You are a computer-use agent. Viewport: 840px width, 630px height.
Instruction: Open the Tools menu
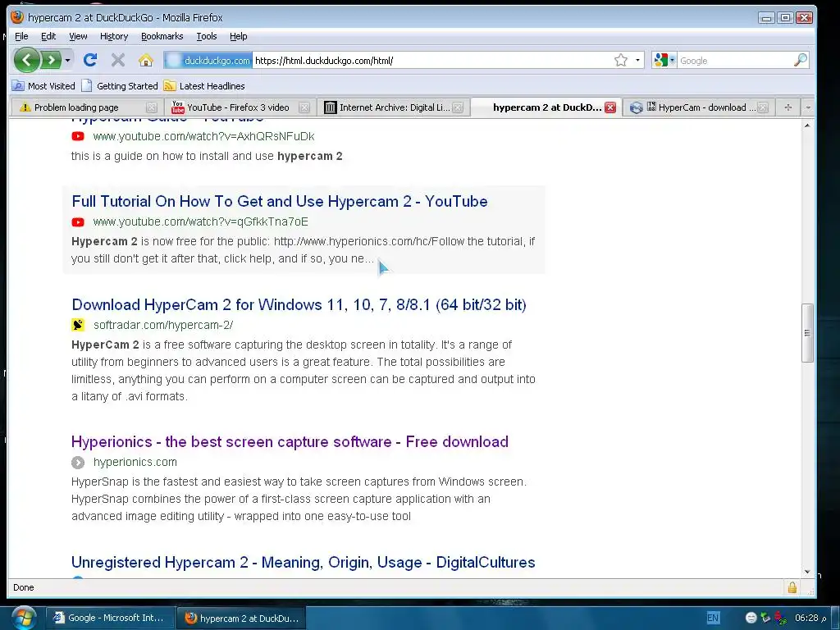[206, 36]
